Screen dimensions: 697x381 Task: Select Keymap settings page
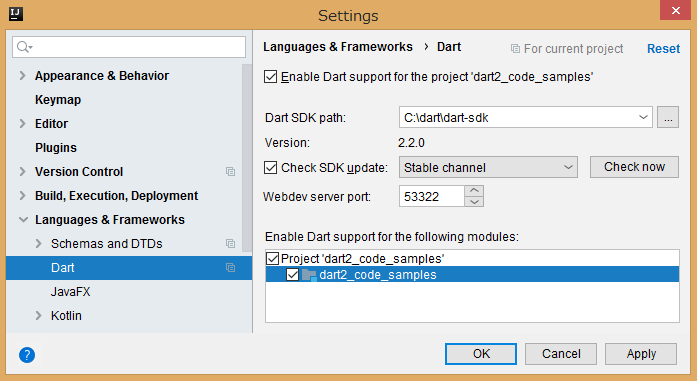(x=58, y=100)
